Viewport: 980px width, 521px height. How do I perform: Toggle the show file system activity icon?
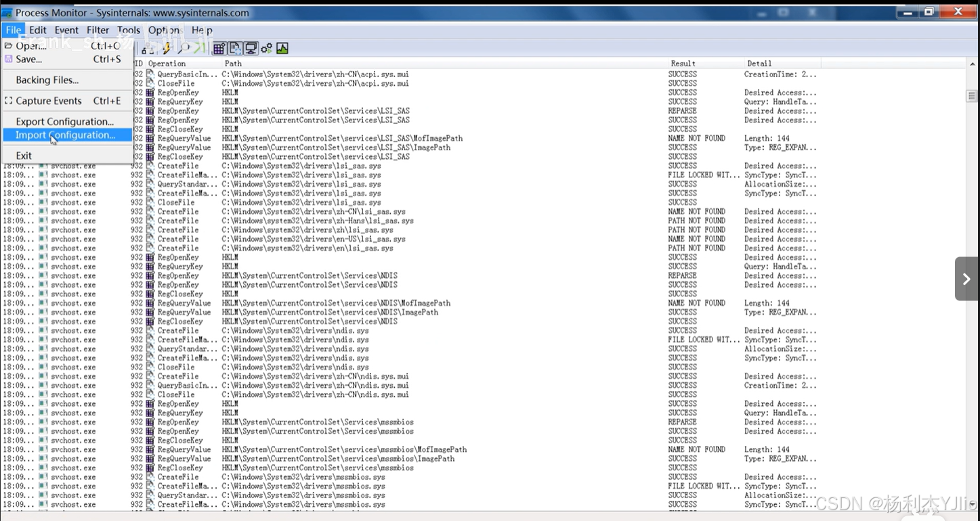(x=235, y=48)
